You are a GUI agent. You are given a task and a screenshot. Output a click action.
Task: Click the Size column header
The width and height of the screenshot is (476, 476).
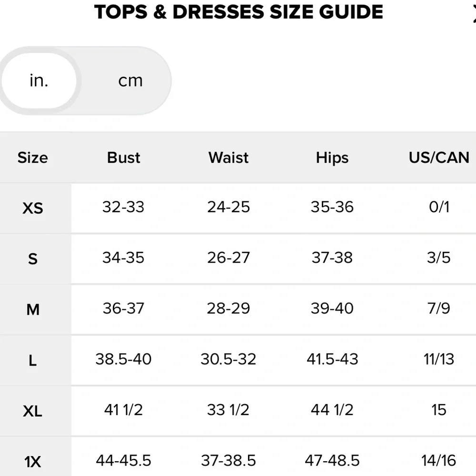33,158
